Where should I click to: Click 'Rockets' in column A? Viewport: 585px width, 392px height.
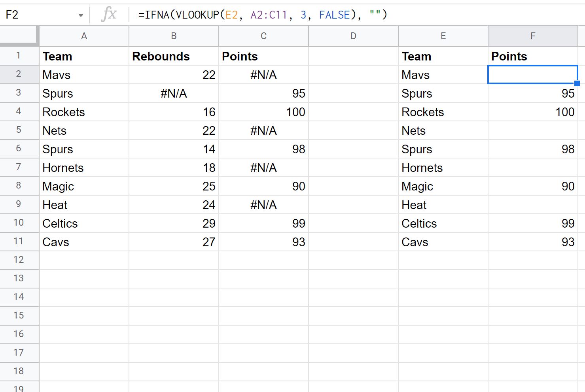[x=64, y=112]
